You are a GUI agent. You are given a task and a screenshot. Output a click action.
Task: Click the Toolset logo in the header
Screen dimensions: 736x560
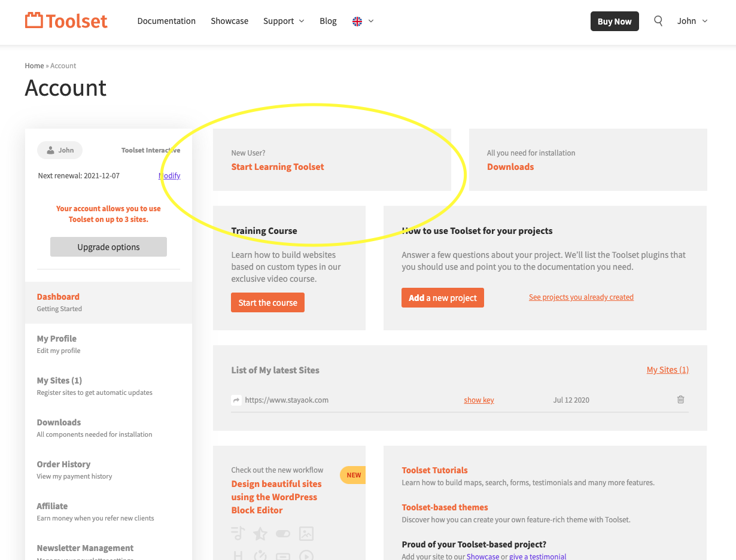click(x=66, y=21)
